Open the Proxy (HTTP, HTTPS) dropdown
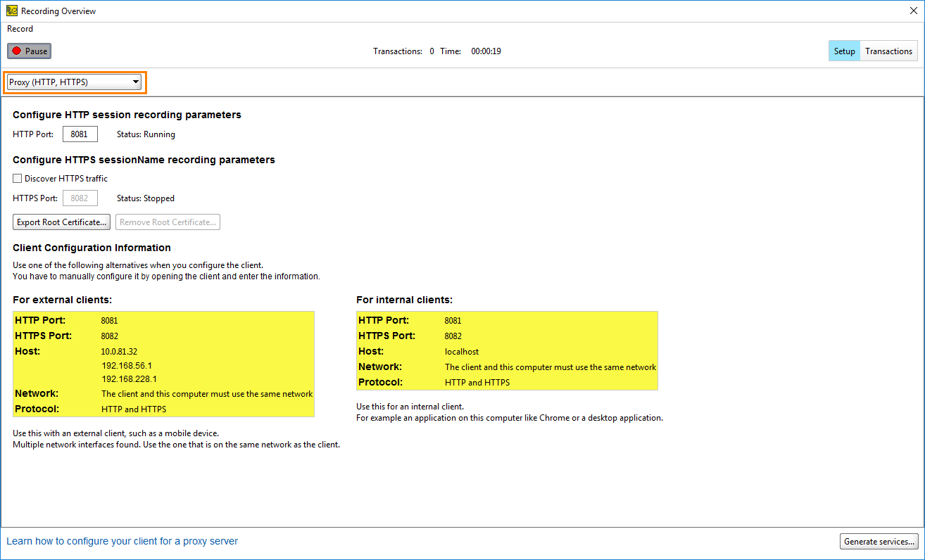 point(74,82)
